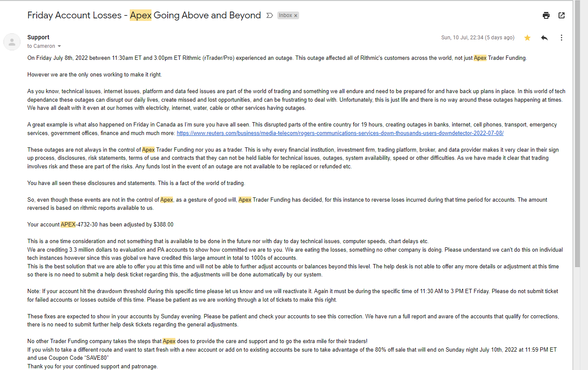
Task: Click the Support sender avatar
Action: [12, 42]
